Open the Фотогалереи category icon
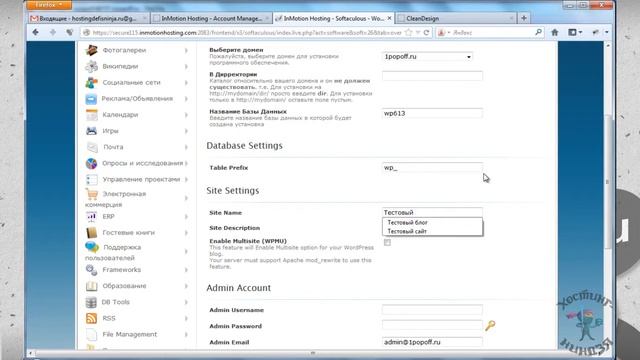 [x=91, y=50]
